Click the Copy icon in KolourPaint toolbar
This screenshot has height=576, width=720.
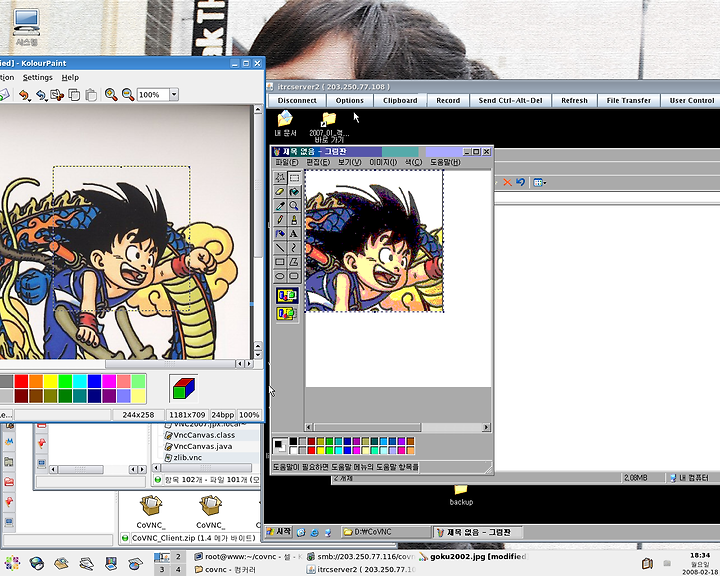73,95
